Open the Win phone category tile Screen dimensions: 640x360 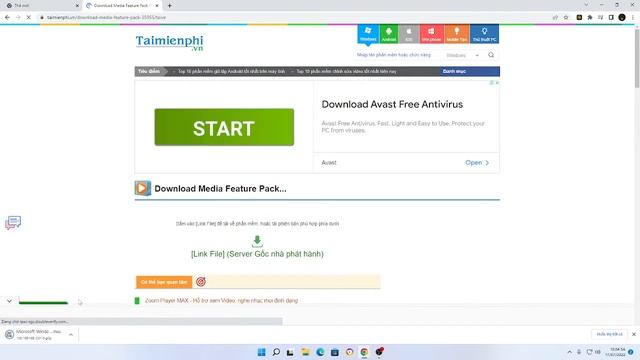[431, 34]
